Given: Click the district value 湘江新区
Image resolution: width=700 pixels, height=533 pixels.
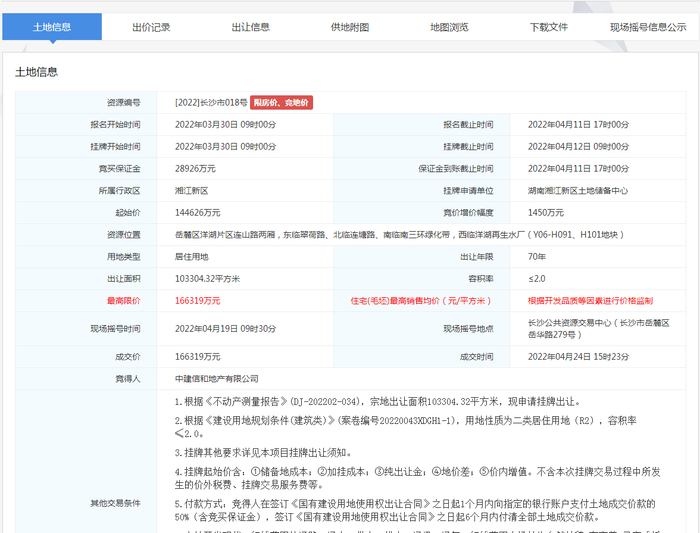Looking at the screenshot, I should click(192, 191).
